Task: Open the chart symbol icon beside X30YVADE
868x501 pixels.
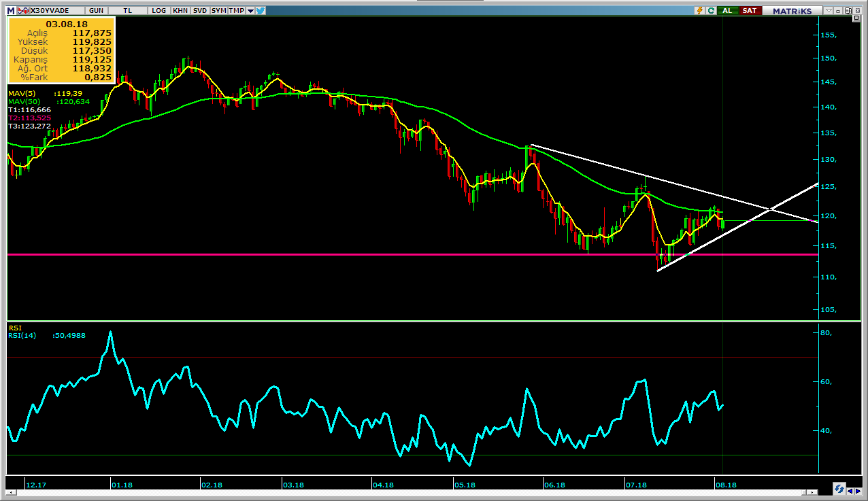Action: pyautogui.click(x=23, y=10)
